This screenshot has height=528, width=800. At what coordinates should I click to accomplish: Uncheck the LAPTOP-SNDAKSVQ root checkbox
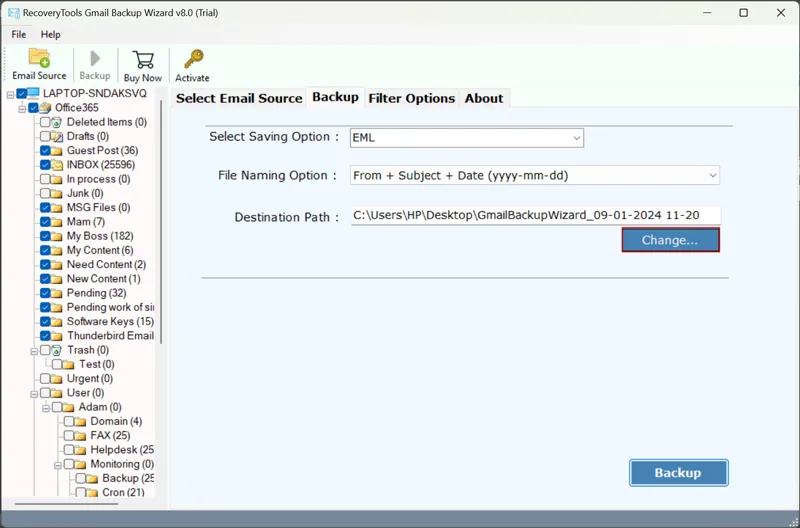point(21,93)
